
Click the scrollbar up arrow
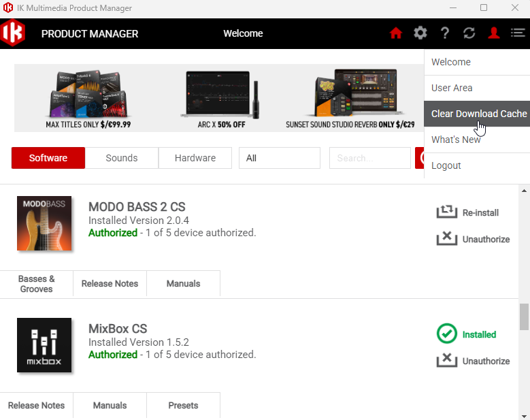(524, 191)
